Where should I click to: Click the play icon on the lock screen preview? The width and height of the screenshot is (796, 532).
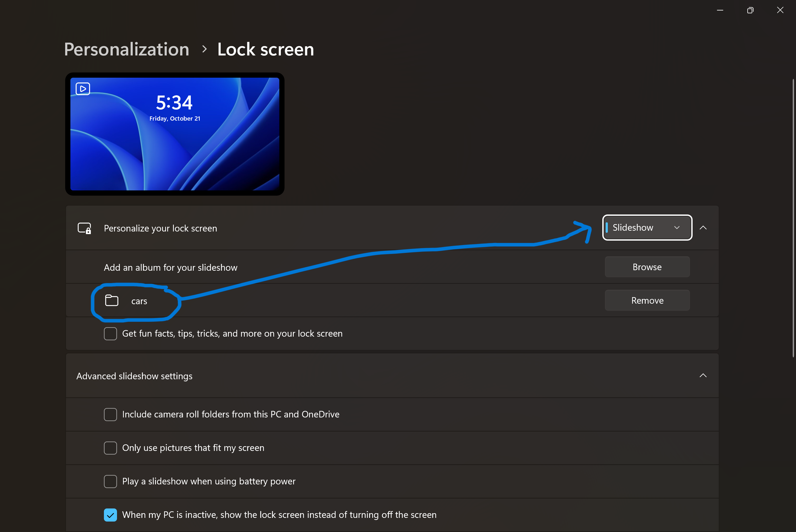coord(82,89)
